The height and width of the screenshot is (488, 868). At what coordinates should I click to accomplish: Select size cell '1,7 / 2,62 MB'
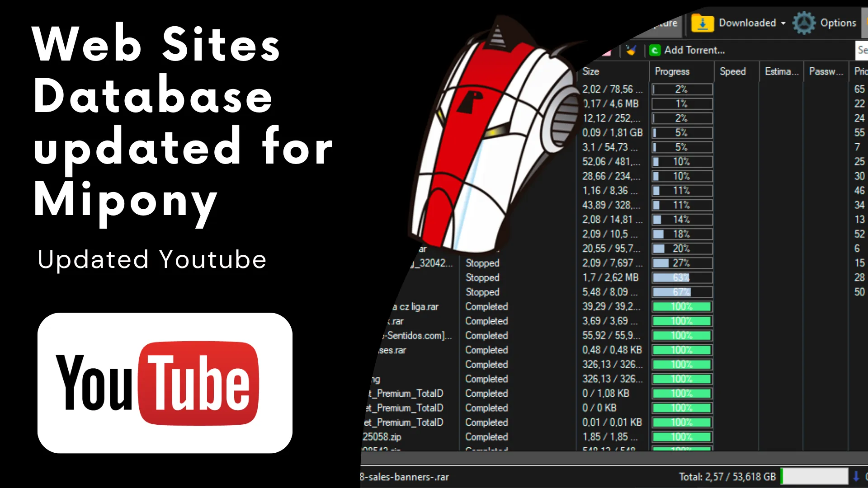(x=610, y=277)
